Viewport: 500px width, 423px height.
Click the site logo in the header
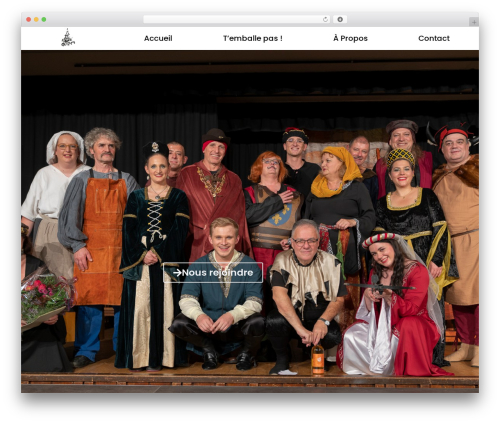tap(68, 38)
